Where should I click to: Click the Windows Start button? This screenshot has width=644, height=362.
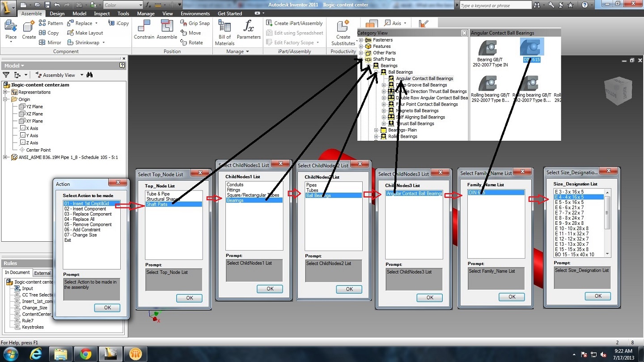click(10, 354)
